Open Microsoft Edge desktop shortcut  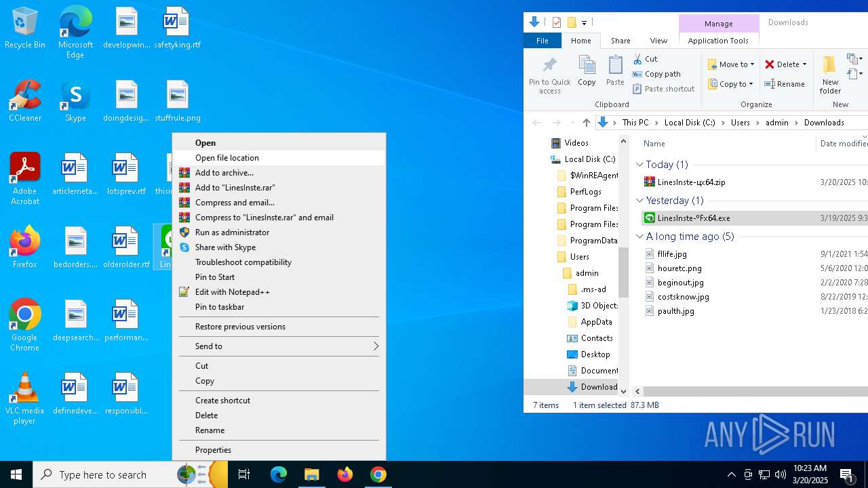(x=75, y=33)
